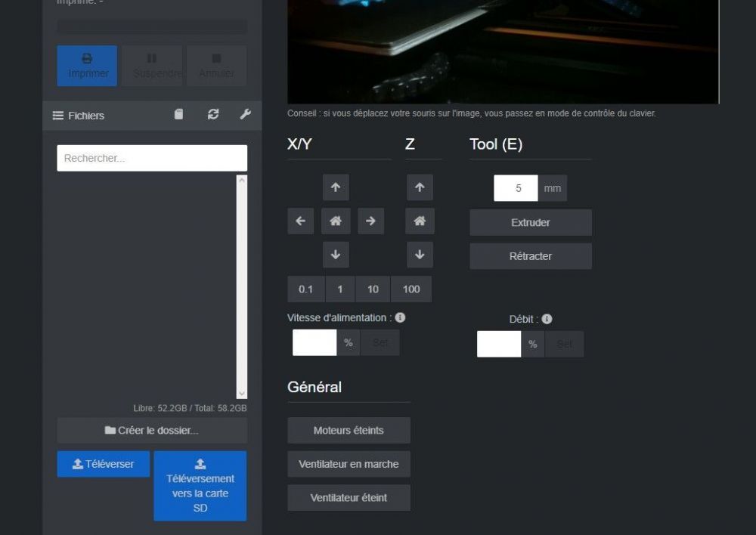
Task: Click the file list scrollbar up arrow
Action: click(x=242, y=180)
